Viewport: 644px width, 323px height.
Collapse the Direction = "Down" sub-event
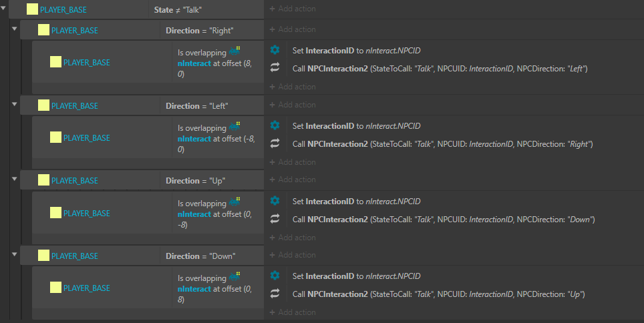coord(15,254)
